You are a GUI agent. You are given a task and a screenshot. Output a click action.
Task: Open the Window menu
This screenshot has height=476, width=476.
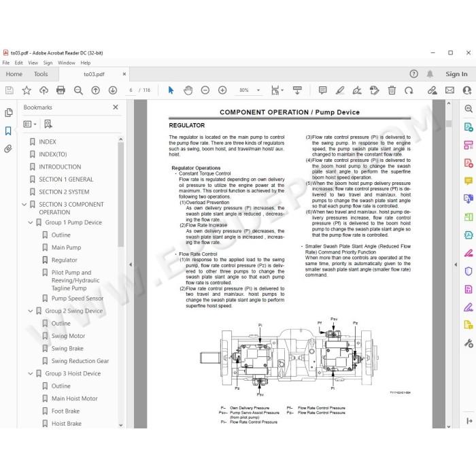coord(67,63)
